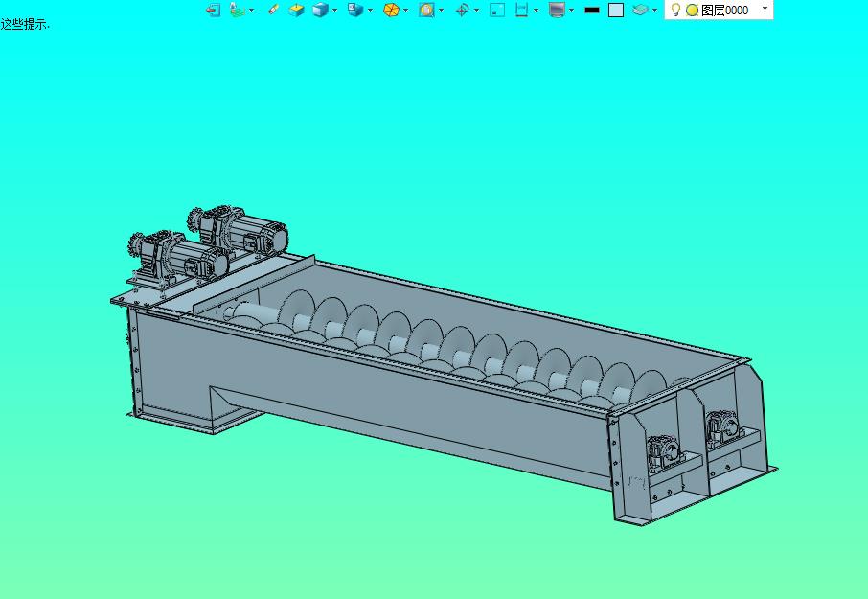
Task: Click the zoom window magnifier icon
Action: 426,10
